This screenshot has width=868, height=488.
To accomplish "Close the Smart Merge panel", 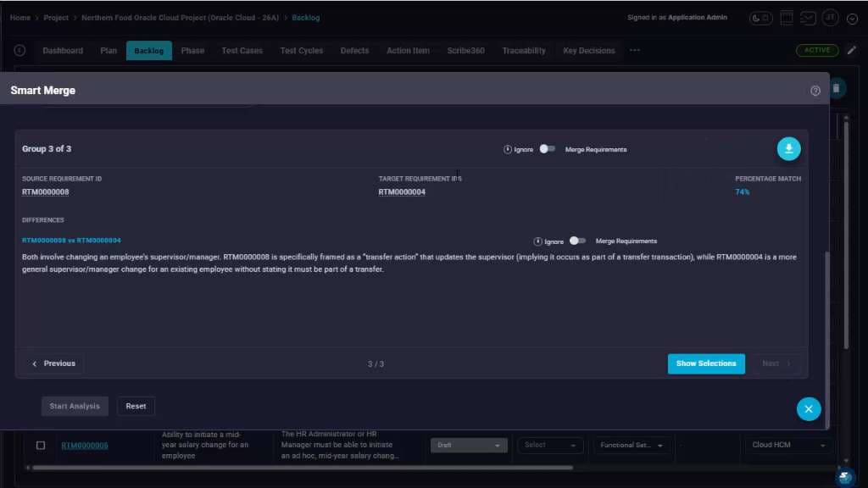I will [x=808, y=409].
